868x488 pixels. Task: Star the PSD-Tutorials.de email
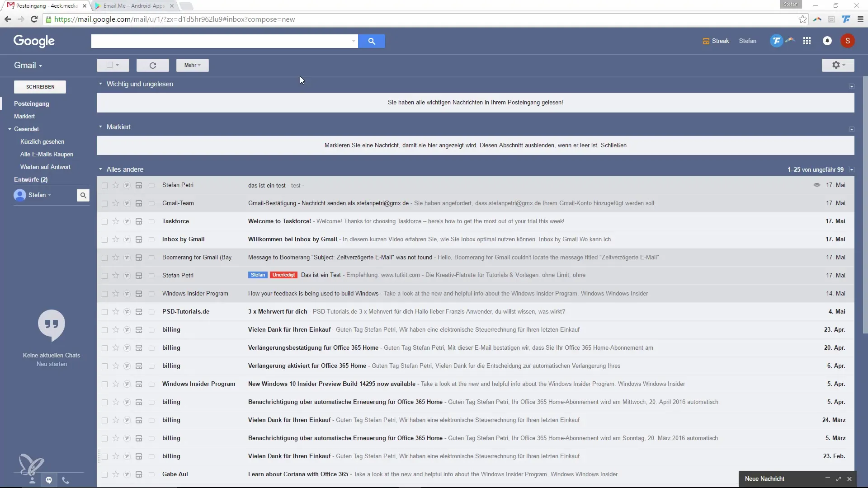point(116,312)
